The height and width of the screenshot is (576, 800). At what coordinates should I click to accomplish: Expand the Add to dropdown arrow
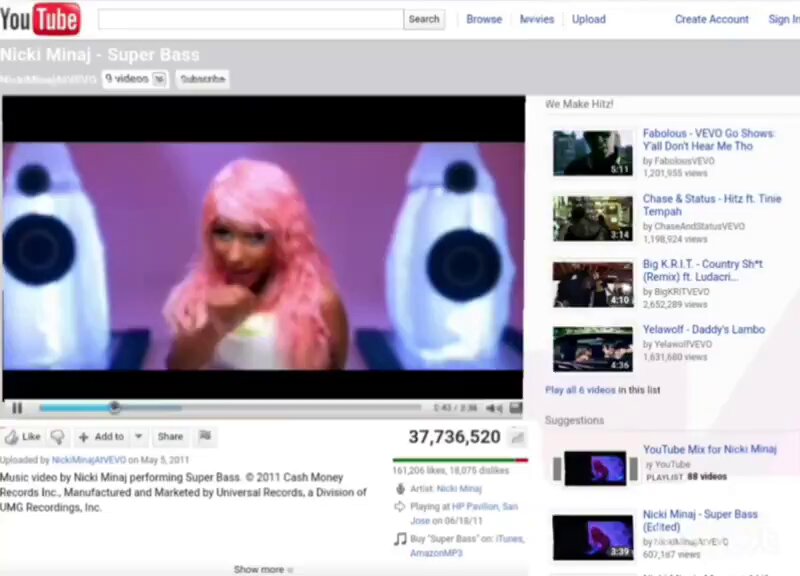pyautogui.click(x=138, y=437)
